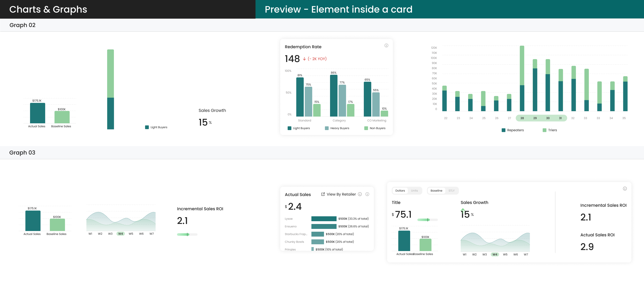
Task: Click week 28 in the highlighted axis range
Action: (522, 118)
